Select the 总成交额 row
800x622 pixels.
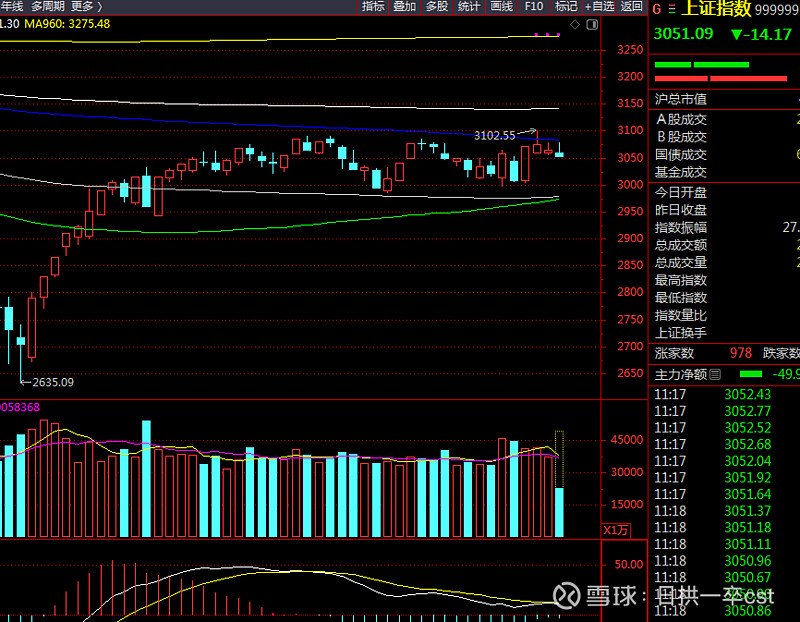coord(724,245)
